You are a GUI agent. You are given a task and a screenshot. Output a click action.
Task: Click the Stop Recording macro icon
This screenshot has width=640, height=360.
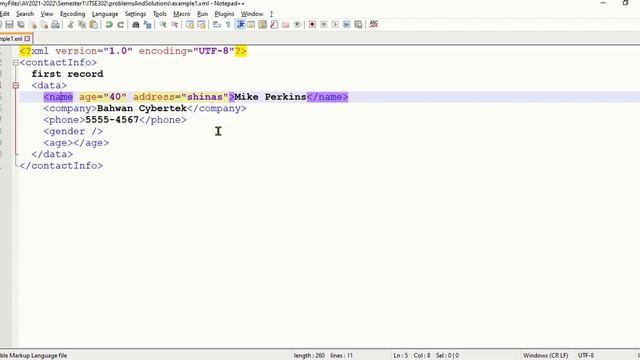pos(324,24)
